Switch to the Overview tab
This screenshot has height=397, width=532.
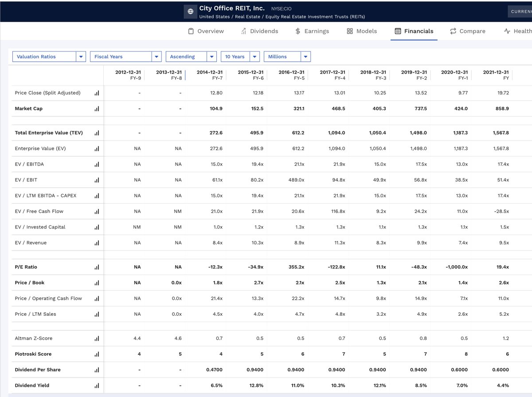pyautogui.click(x=206, y=31)
